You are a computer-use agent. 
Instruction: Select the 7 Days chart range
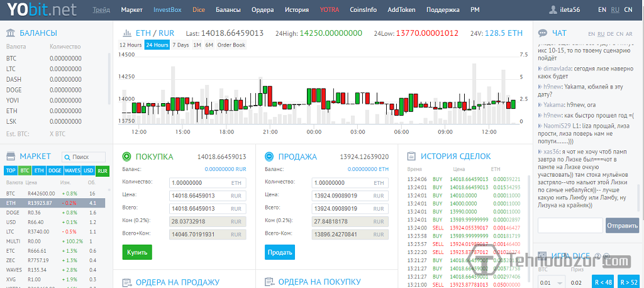pyautogui.click(x=180, y=45)
